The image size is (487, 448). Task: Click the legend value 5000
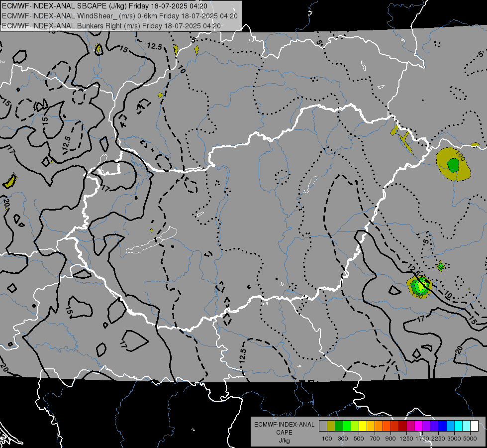[470, 439]
